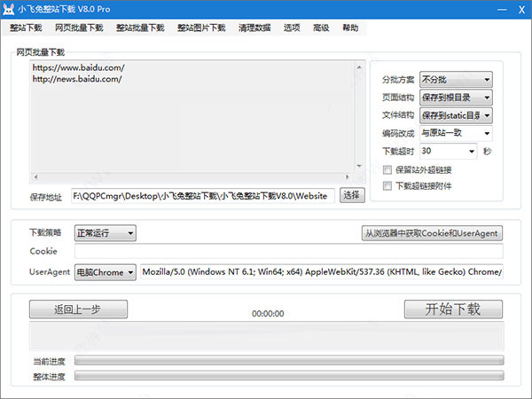Minimize the 小飞兔整站下载 window
This screenshot has width=532, height=399.
tap(502, 10)
